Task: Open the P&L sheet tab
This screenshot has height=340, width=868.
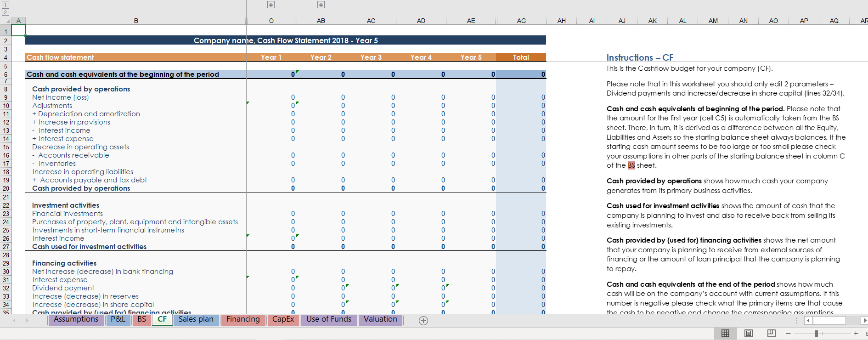Action: coord(118,319)
